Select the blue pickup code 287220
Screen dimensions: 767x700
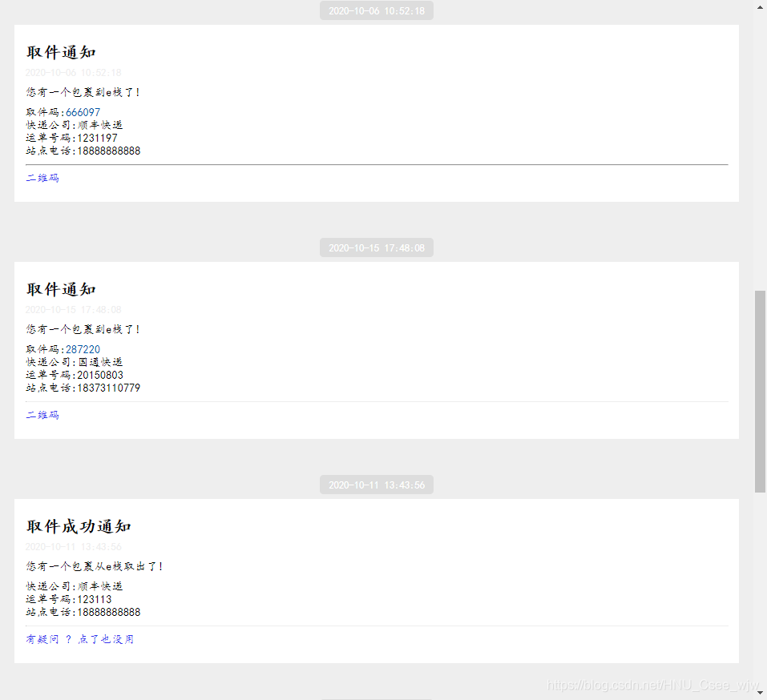(83, 349)
